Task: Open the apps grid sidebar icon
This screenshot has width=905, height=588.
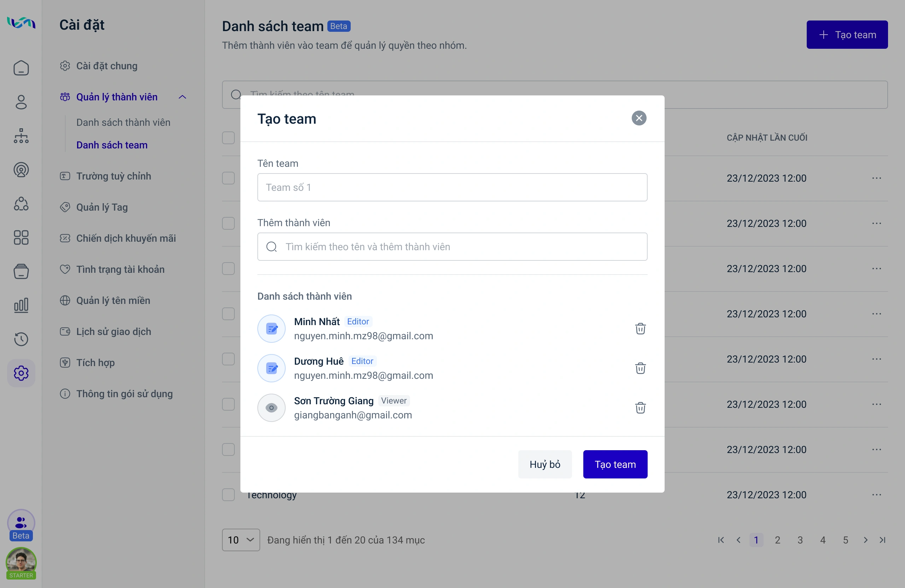Action: [x=21, y=237]
